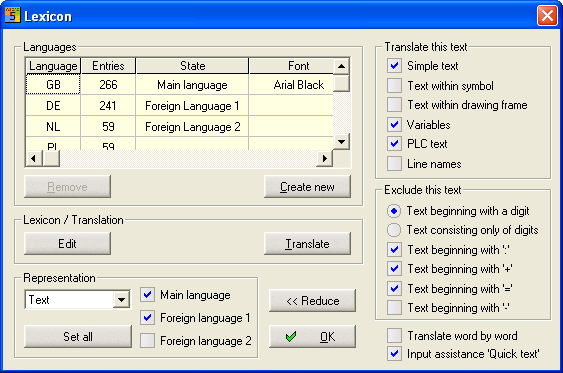
Task: Click the Remove language button
Action: [x=68, y=186]
